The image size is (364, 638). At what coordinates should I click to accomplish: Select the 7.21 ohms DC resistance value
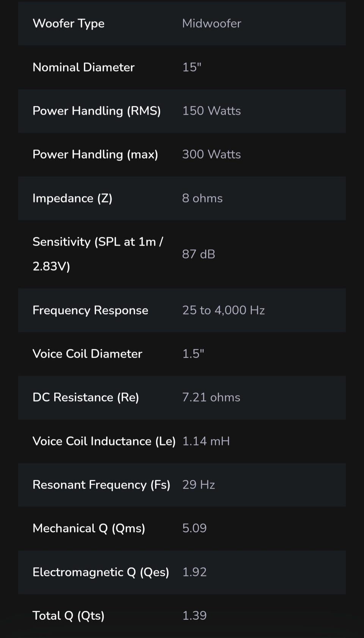(211, 397)
